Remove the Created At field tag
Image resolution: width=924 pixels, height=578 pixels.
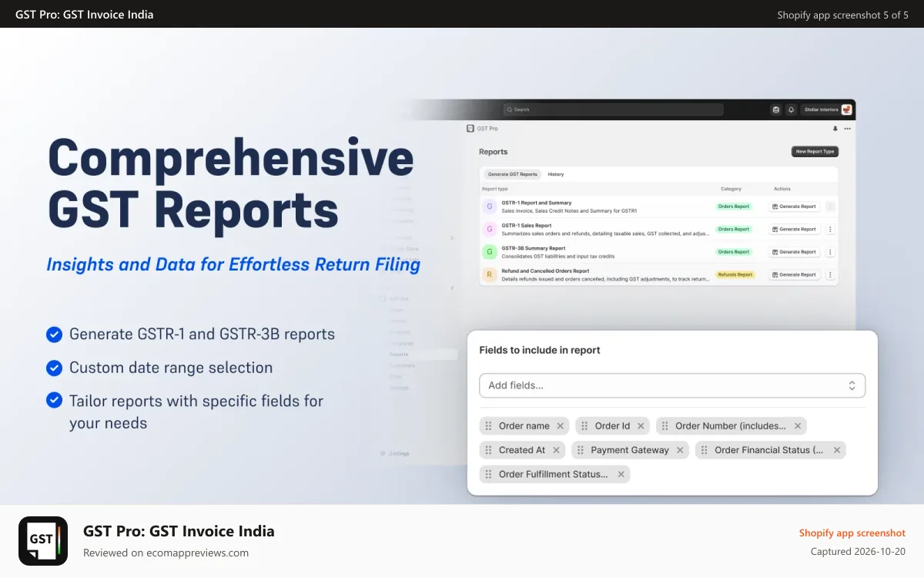click(556, 450)
